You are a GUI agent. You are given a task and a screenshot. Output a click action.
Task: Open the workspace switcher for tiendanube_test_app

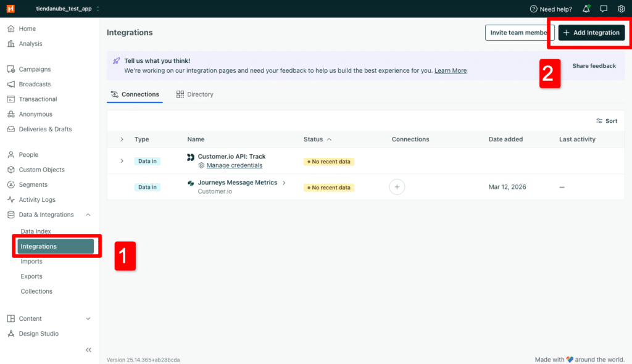67,9
